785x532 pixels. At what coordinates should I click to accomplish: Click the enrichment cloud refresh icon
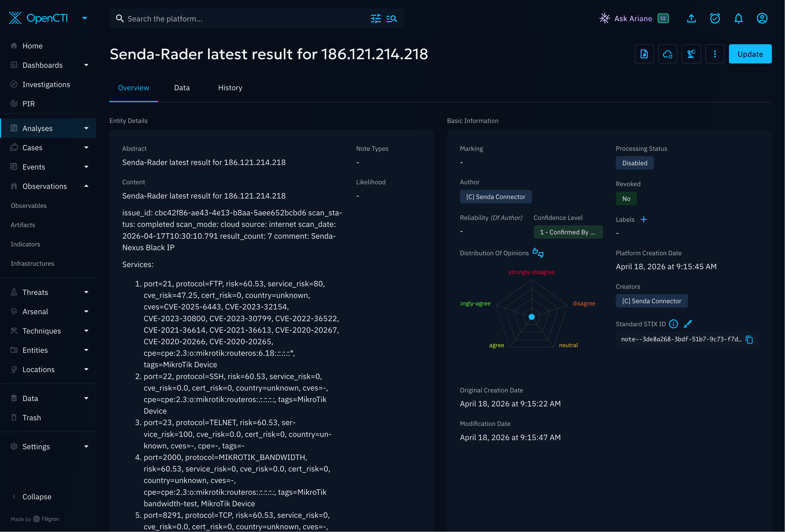click(668, 54)
